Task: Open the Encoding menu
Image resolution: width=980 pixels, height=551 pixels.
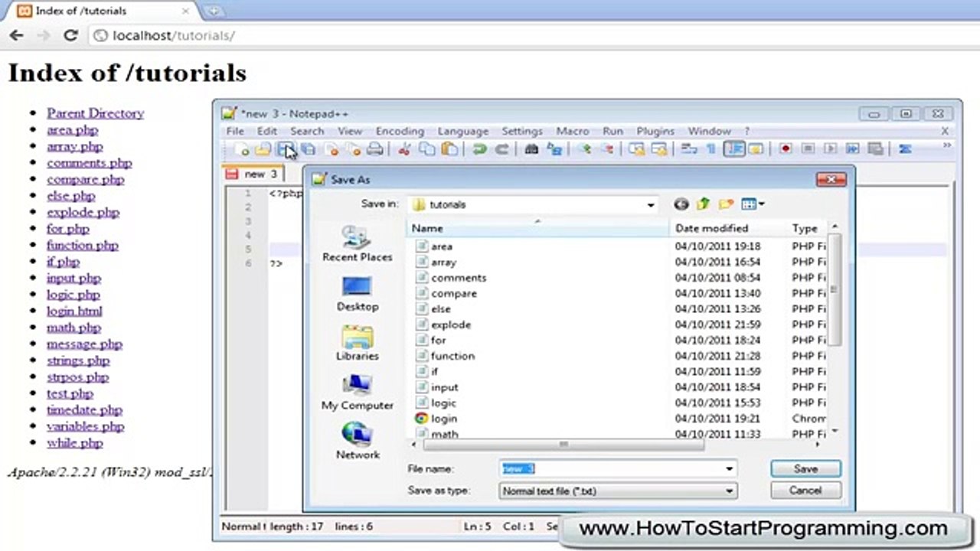Action: (400, 131)
